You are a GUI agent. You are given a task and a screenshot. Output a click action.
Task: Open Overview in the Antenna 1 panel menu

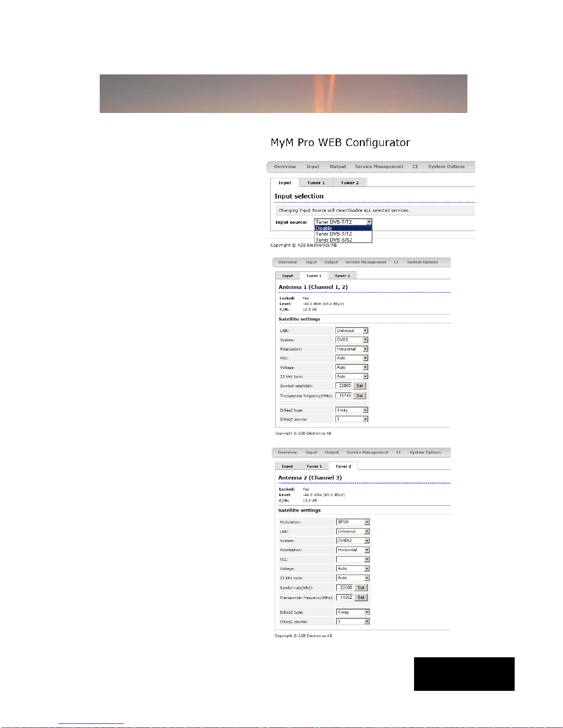point(287,262)
